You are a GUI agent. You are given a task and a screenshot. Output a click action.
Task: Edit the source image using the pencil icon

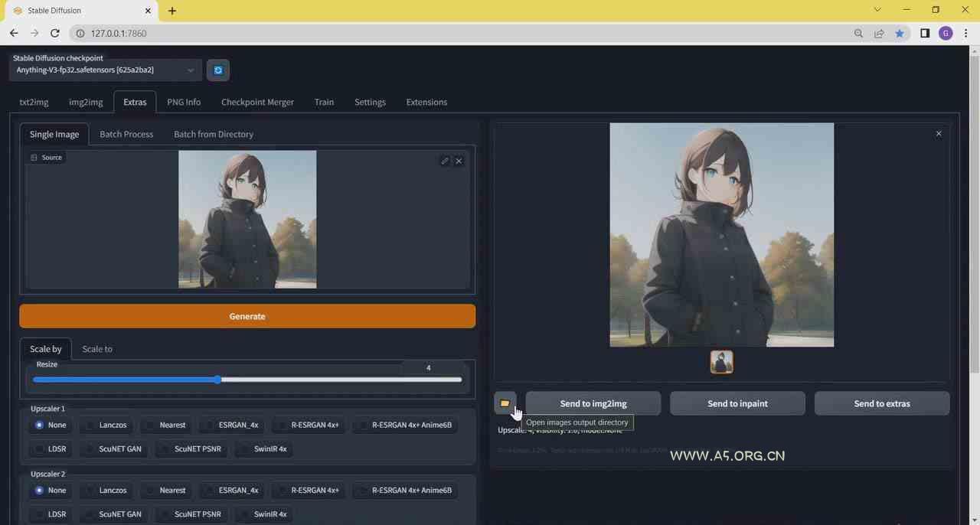[445, 161]
